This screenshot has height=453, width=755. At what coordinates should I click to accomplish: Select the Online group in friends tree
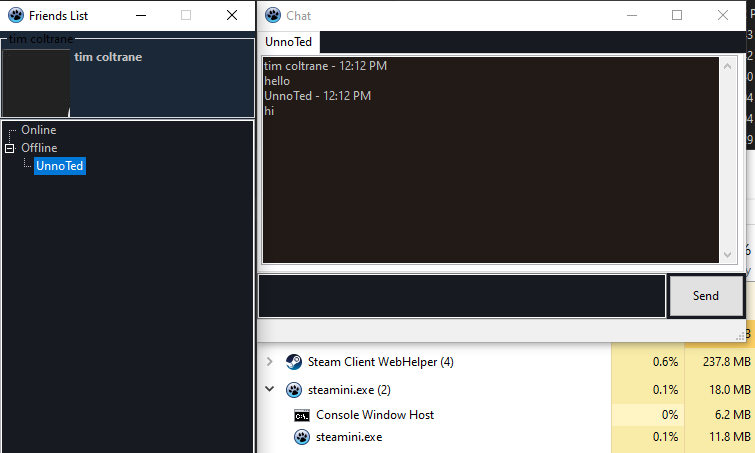pos(39,130)
